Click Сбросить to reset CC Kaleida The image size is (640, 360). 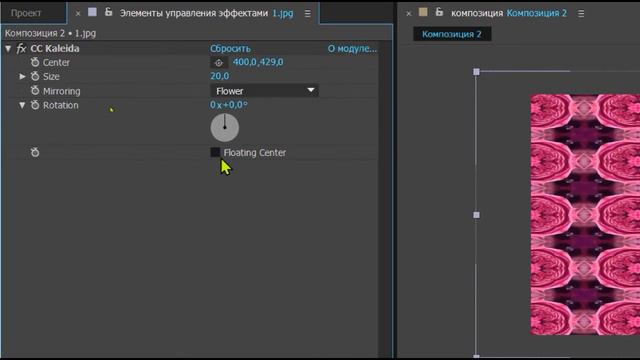pos(230,49)
